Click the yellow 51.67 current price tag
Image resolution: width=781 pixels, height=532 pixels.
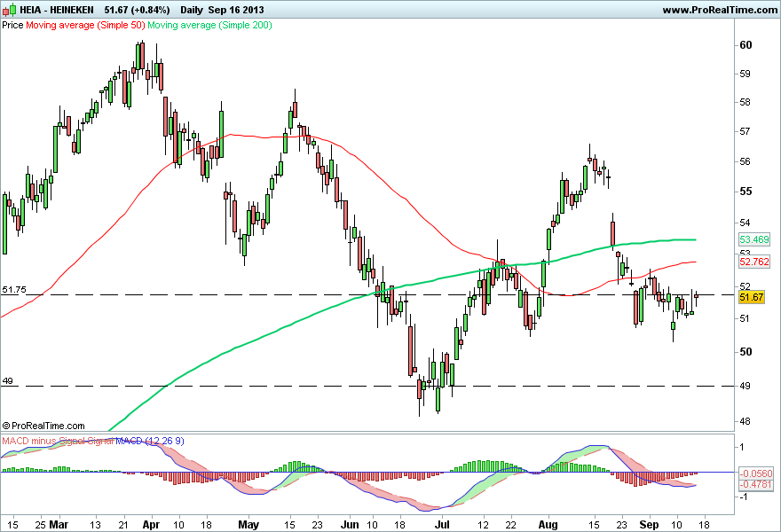pyautogui.click(x=752, y=297)
